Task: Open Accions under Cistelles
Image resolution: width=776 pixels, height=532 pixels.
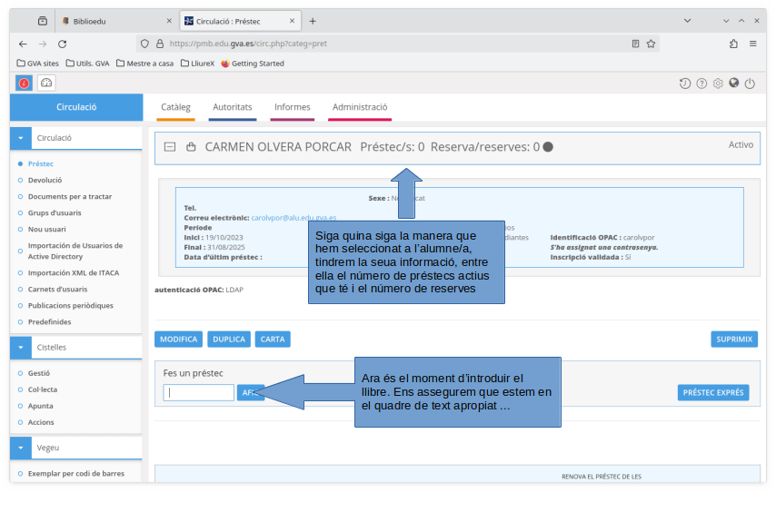Action: (41, 422)
